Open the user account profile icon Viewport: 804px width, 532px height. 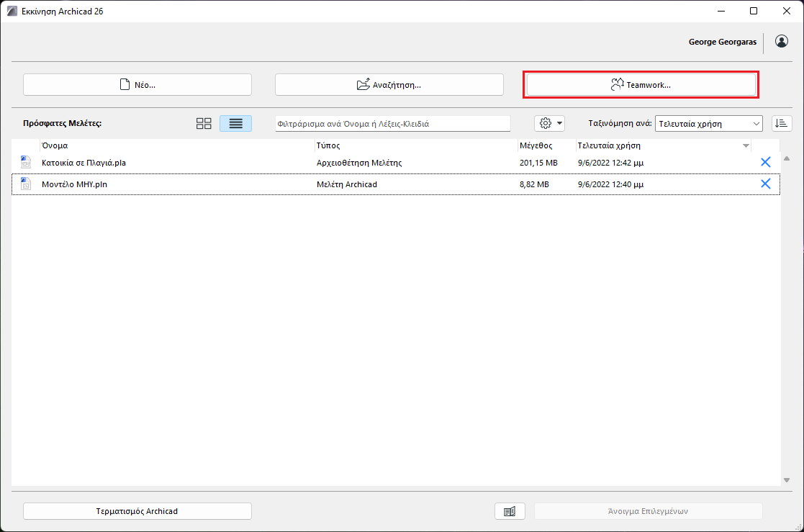(x=782, y=41)
